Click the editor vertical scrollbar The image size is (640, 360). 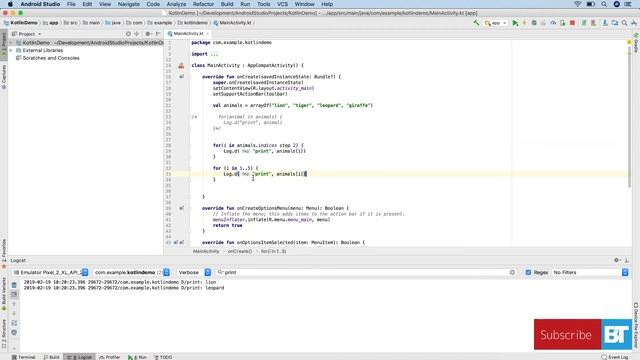coord(629,118)
